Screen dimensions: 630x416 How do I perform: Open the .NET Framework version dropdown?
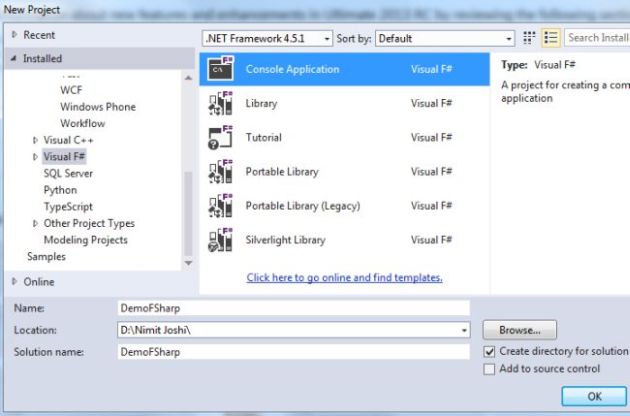coord(267,39)
